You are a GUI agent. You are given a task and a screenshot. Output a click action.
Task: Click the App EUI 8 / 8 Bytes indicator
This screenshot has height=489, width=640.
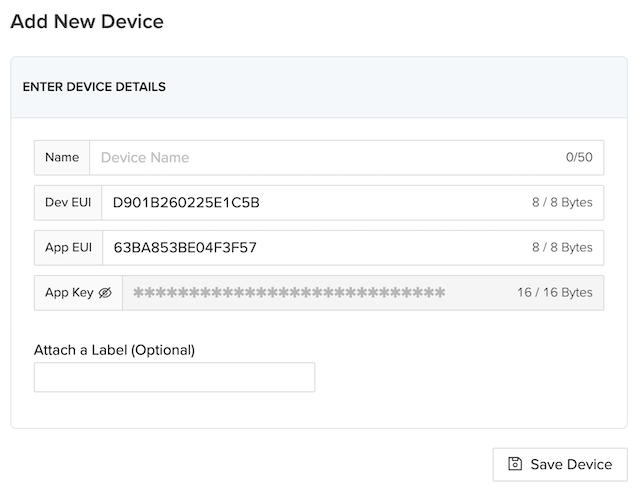[x=562, y=247]
